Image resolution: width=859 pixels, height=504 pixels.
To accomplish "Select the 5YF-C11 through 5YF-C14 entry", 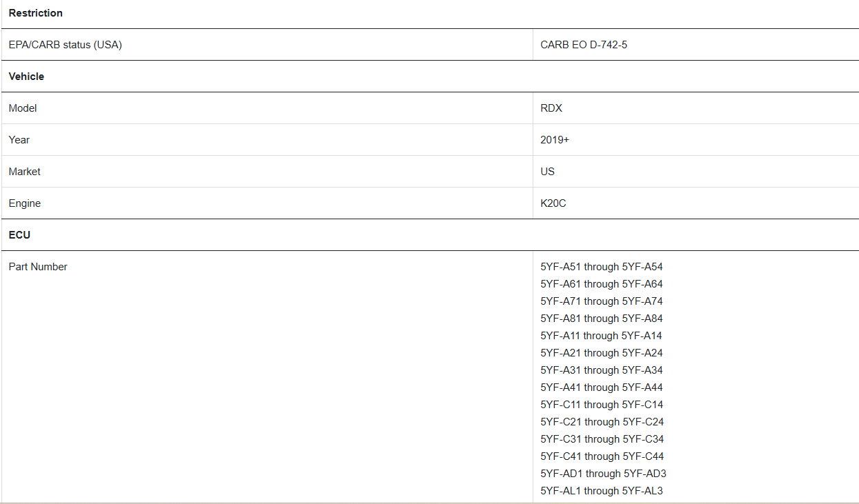I will point(602,405).
